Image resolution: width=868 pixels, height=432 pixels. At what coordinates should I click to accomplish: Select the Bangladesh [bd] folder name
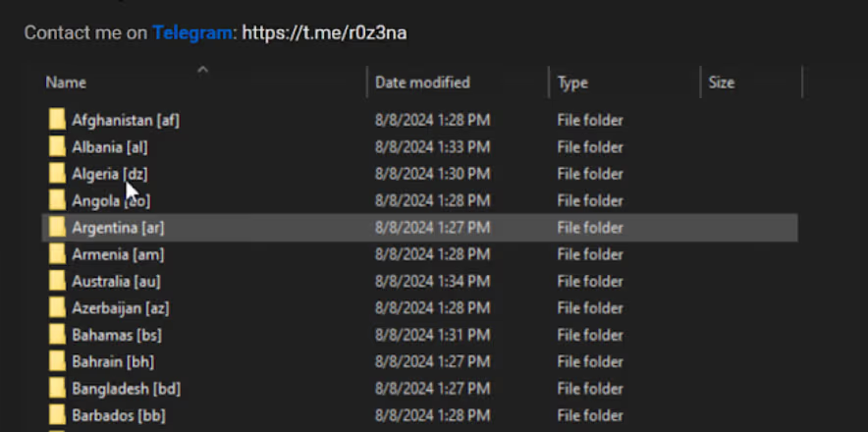[x=126, y=389]
